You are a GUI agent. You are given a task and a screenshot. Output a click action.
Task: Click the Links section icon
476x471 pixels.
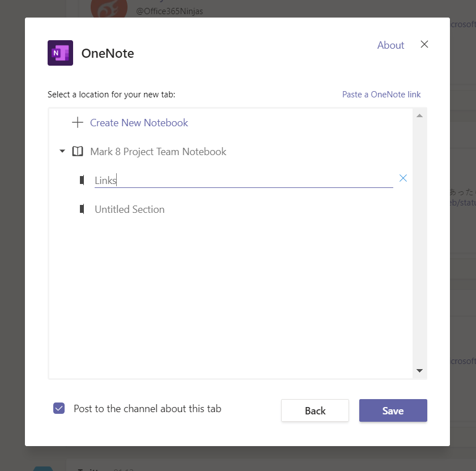82,181
